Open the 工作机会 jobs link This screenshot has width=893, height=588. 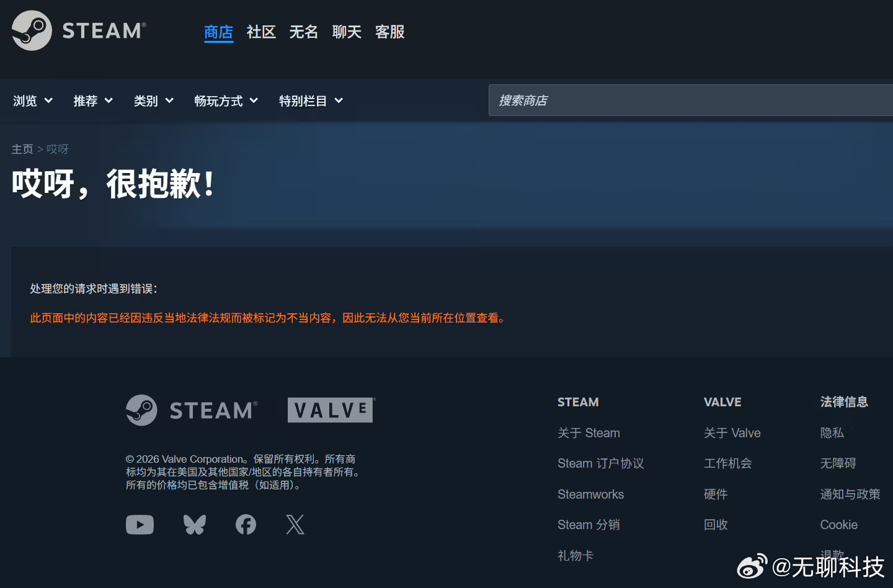tap(728, 463)
